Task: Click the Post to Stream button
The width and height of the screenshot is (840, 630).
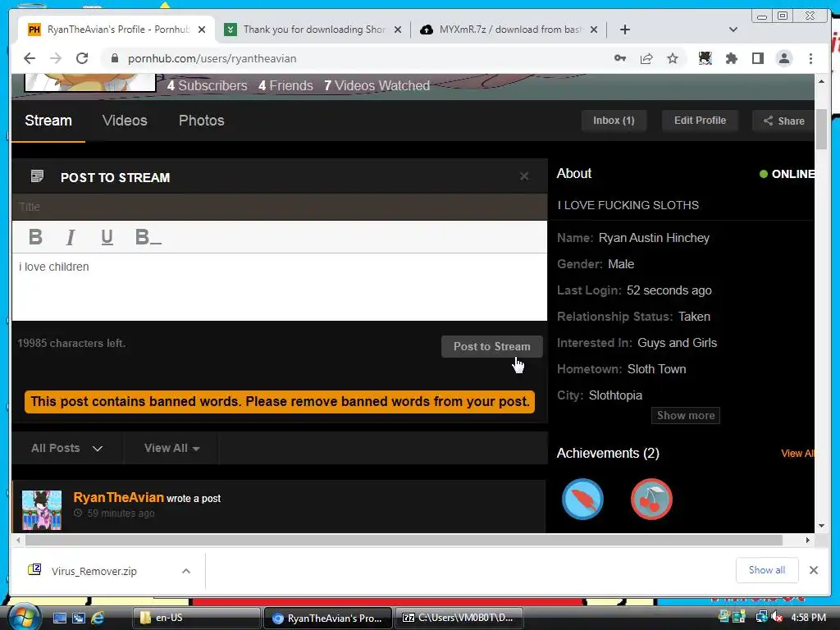Action: pos(492,347)
